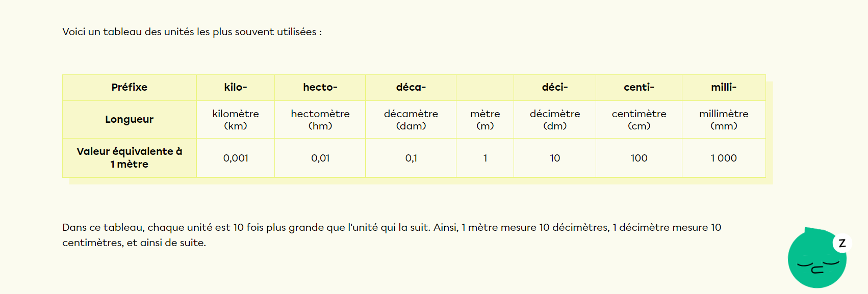Click the sleeping green mascot icon
The height and width of the screenshot is (294, 868).
coord(816,258)
